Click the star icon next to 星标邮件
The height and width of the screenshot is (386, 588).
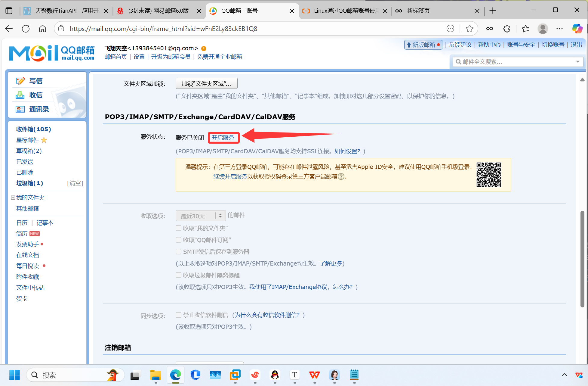click(x=44, y=140)
